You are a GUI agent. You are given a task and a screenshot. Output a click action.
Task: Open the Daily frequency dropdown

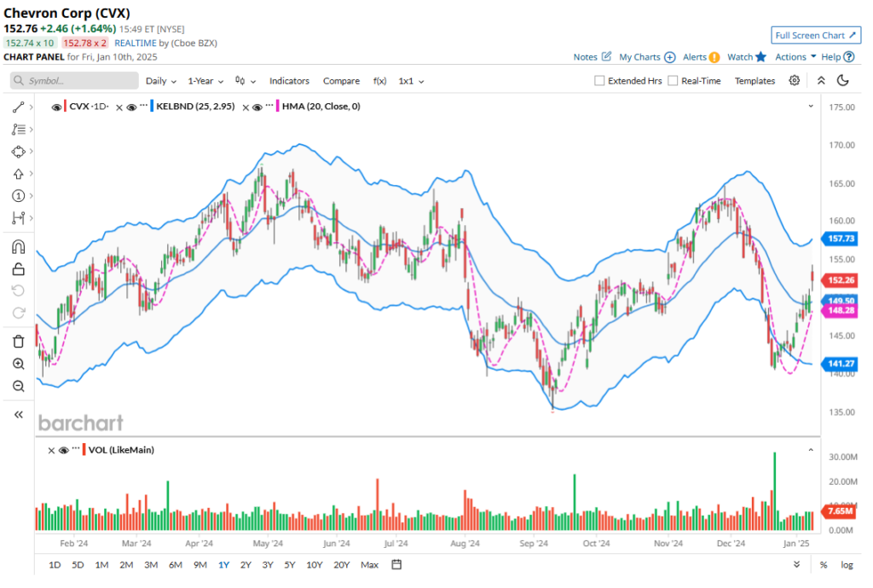160,81
